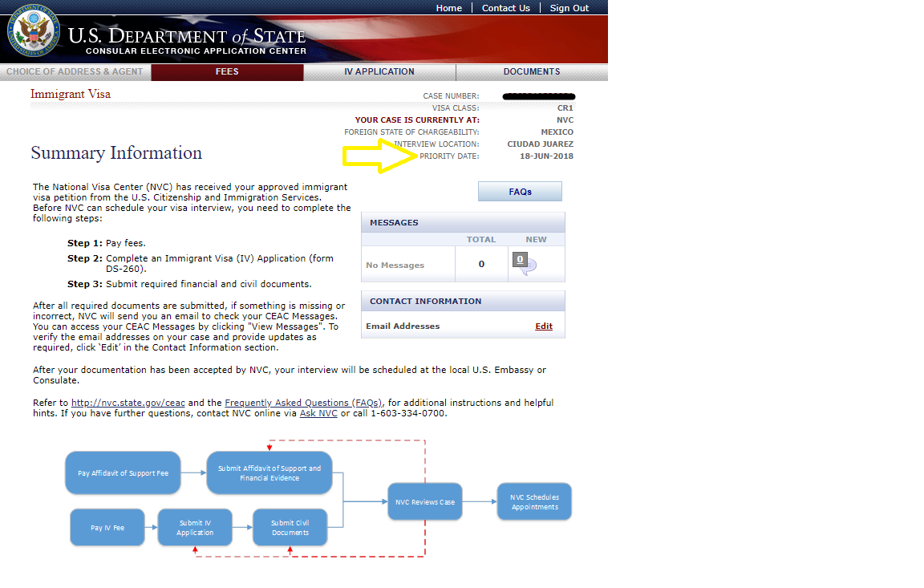Click the Department of State seal logo
Screen dimensions: 924x588
pos(34,30)
